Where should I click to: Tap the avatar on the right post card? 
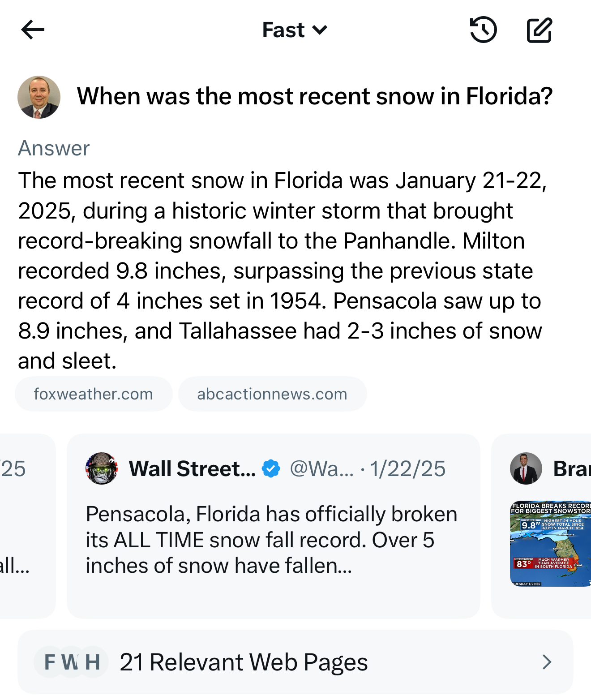526,468
